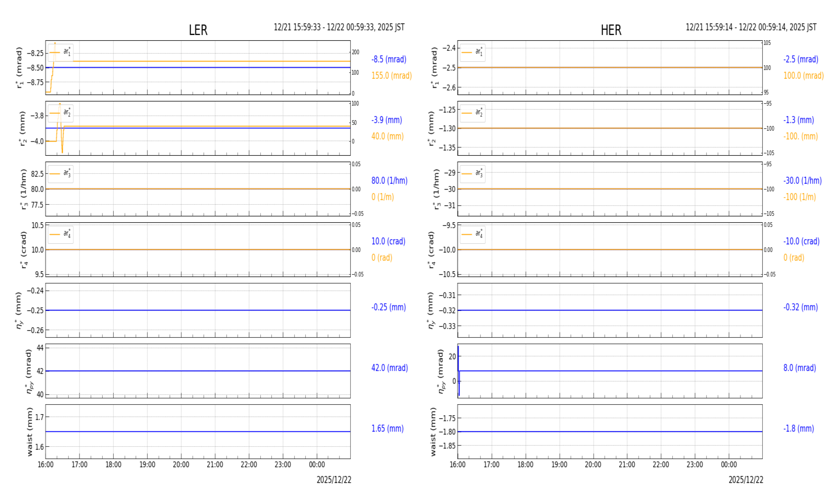Click the ∂r4* legend in HER plot
824x504 pixels.
[472, 234]
